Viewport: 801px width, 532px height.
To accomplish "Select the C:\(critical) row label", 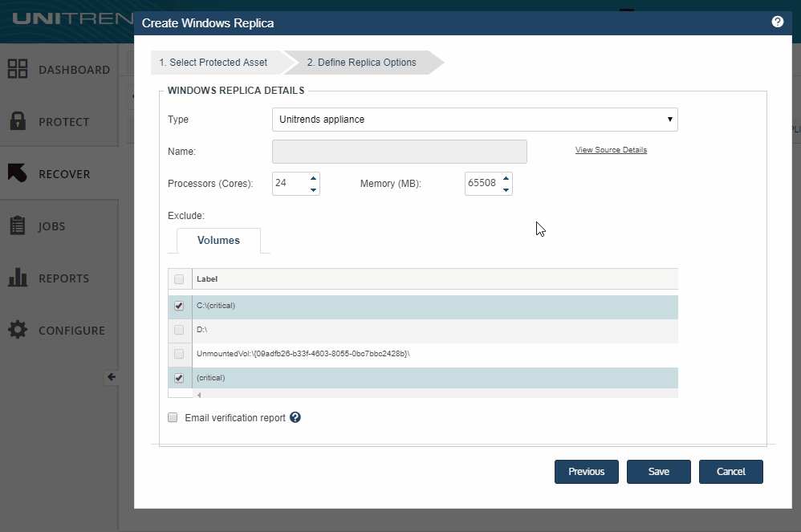I will pyautogui.click(x=216, y=305).
